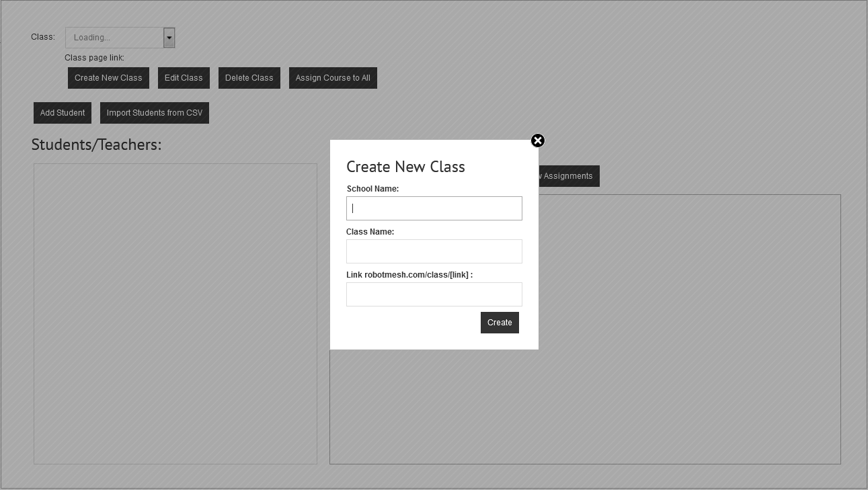The width and height of the screenshot is (868, 490).
Task: Click the partially hidden Assignments button
Action: click(x=569, y=176)
